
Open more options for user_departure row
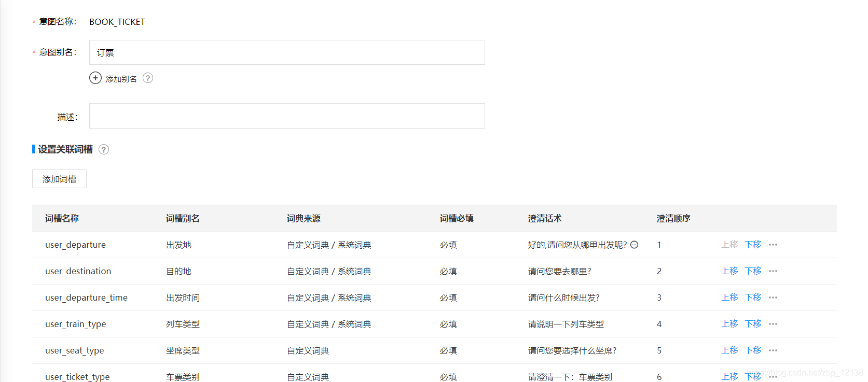pyautogui.click(x=773, y=245)
